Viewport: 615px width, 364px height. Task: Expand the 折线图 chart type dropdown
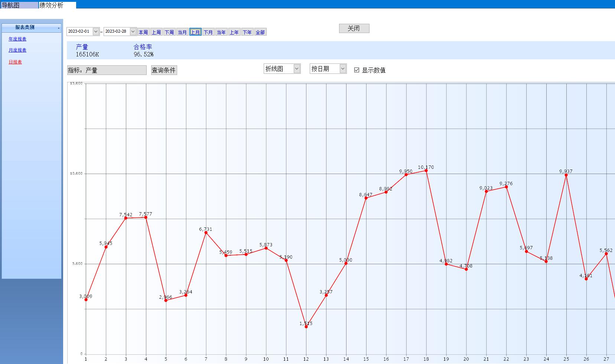pyautogui.click(x=296, y=69)
